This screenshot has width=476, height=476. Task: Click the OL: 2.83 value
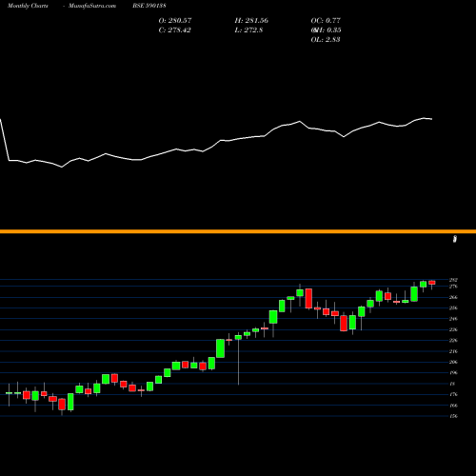coord(326,40)
